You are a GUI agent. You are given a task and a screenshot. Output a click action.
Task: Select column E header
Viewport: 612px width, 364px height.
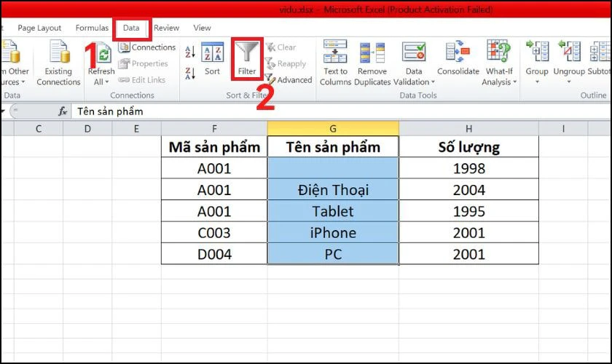136,129
